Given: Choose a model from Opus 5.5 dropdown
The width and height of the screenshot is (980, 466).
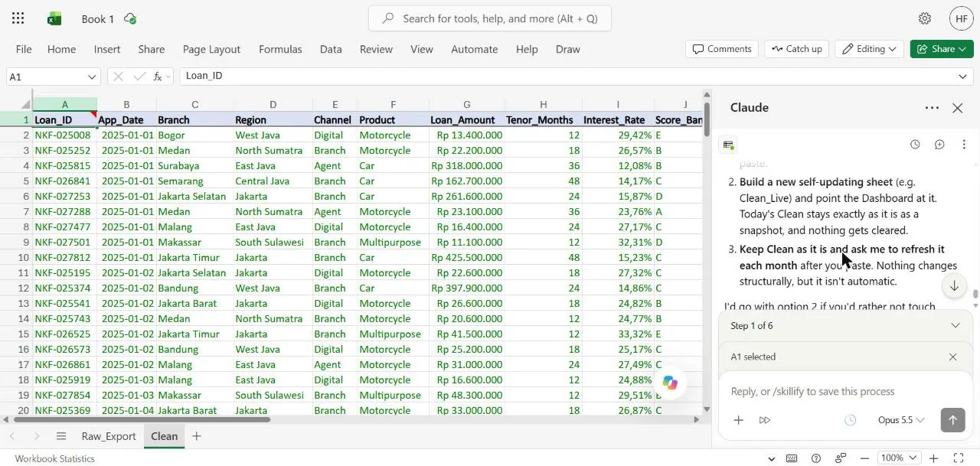Looking at the screenshot, I should coord(901,420).
